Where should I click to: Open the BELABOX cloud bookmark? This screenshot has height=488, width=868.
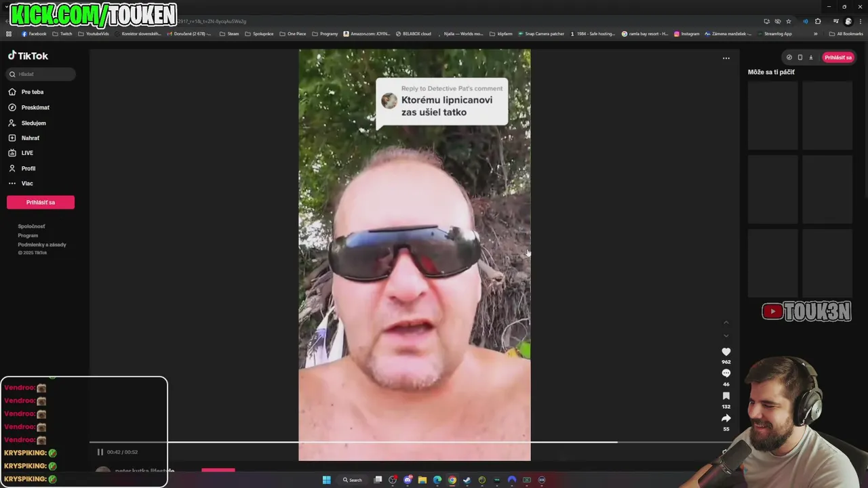click(413, 34)
